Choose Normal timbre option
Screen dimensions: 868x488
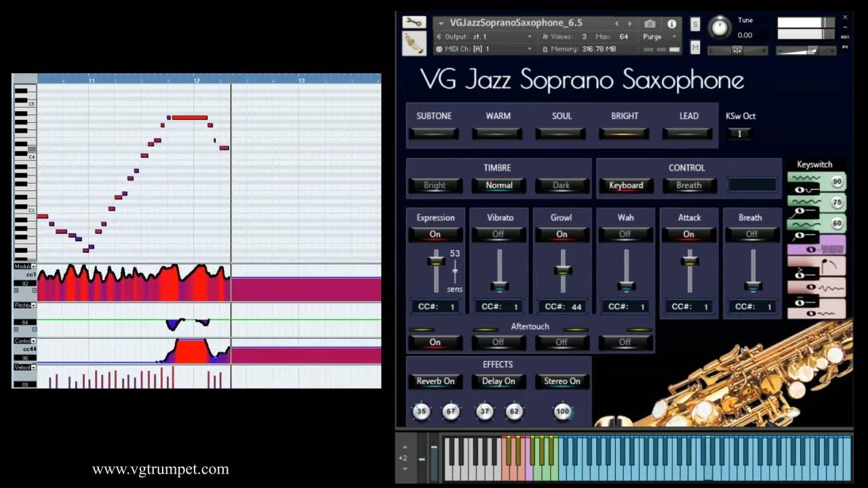pos(498,185)
